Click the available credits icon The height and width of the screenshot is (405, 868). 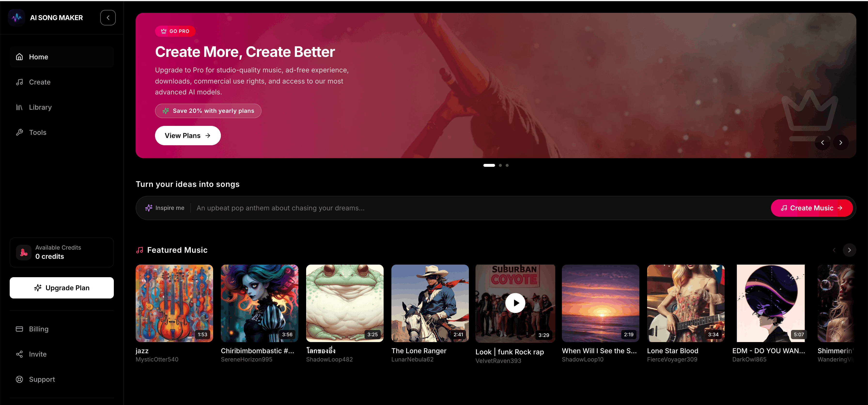pos(24,252)
